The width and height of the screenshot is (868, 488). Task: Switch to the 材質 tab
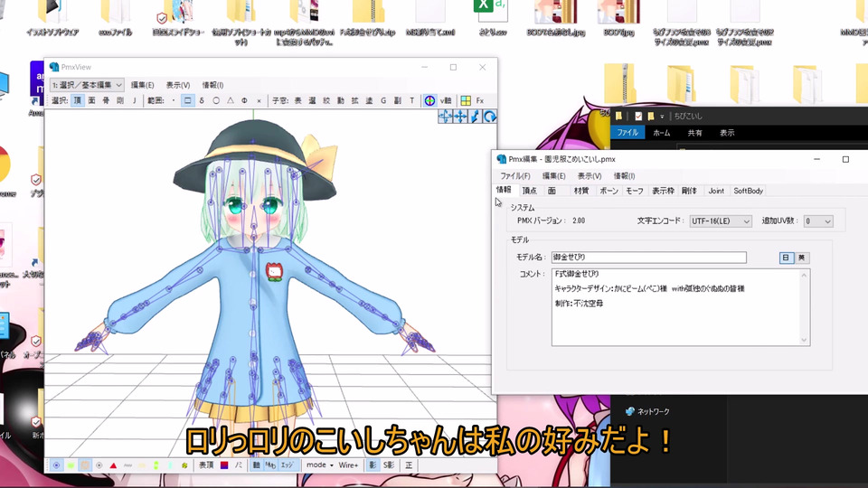581,191
